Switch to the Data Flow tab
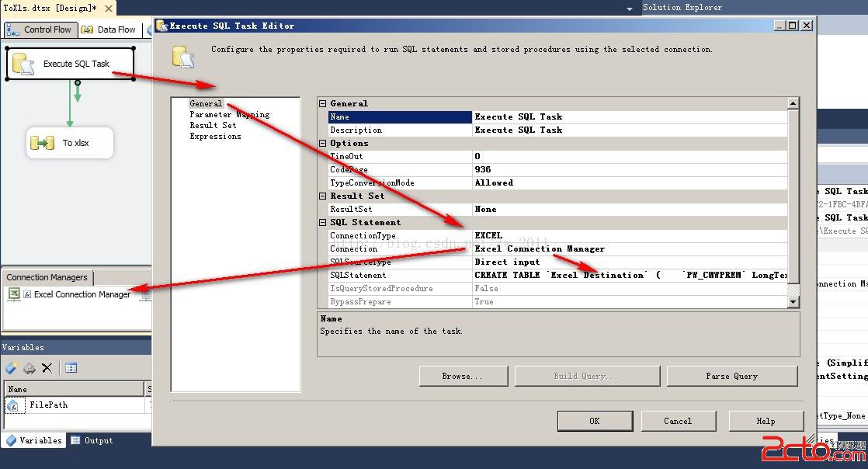Image resolution: width=868 pixels, height=469 pixels. 109,30
